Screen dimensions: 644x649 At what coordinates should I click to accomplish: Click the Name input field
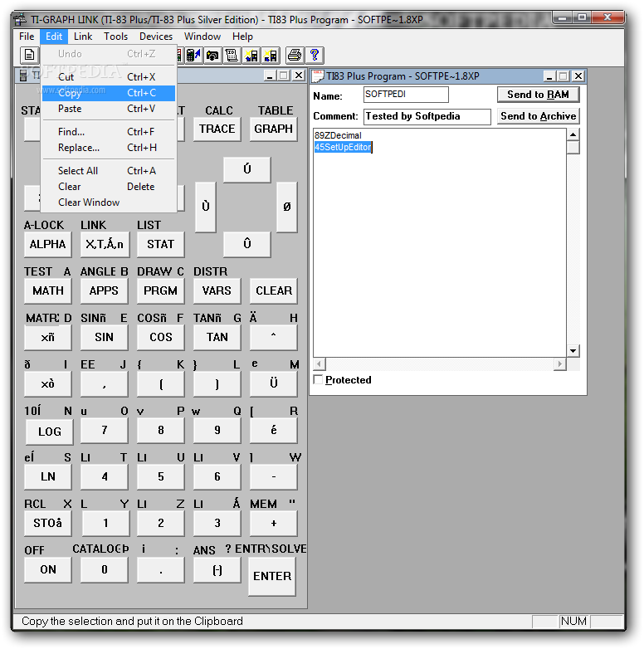[x=406, y=95]
